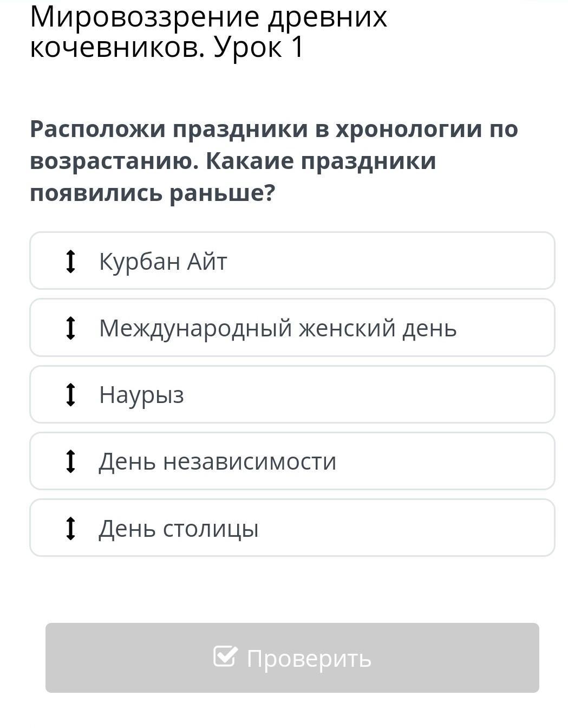Choose the День столицы item text
The height and width of the screenshot is (728, 568).
coord(179,529)
